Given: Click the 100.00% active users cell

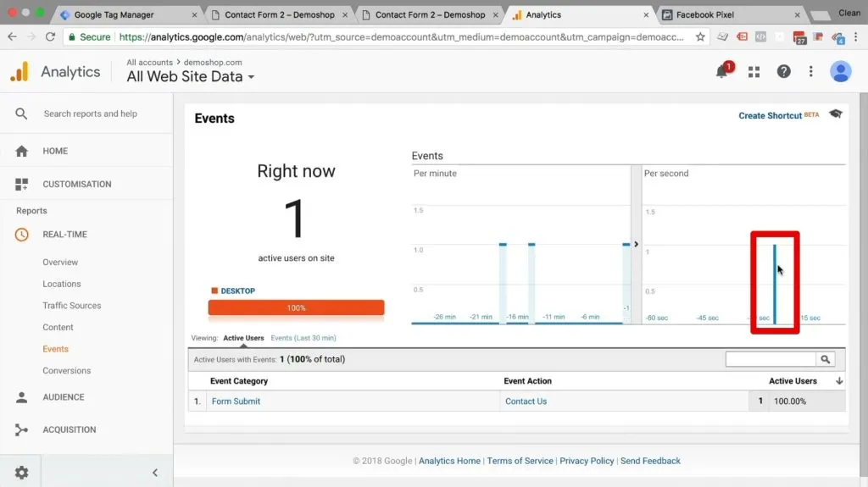Looking at the screenshot, I should pyautogui.click(x=790, y=401).
